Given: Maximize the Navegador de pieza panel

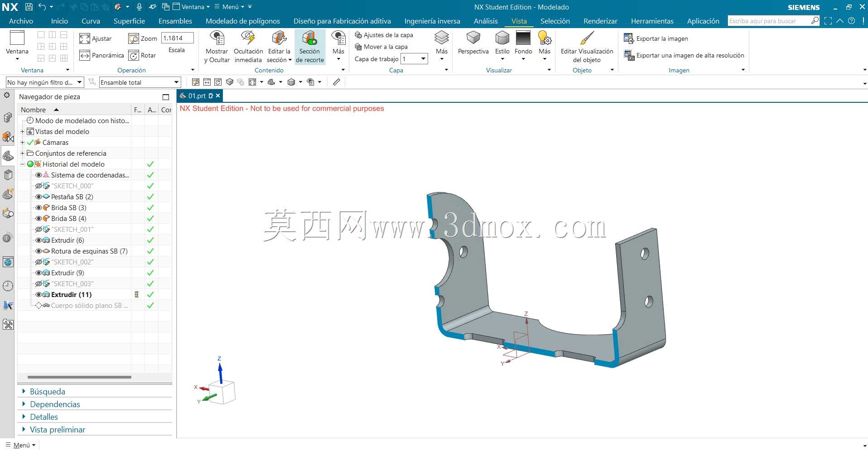Looking at the screenshot, I should click(x=166, y=97).
